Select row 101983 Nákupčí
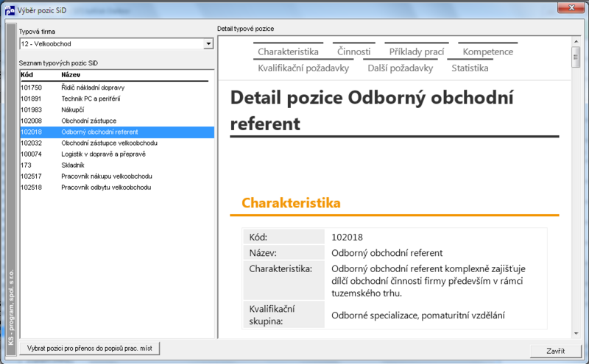589x364 pixels. [117, 110]
